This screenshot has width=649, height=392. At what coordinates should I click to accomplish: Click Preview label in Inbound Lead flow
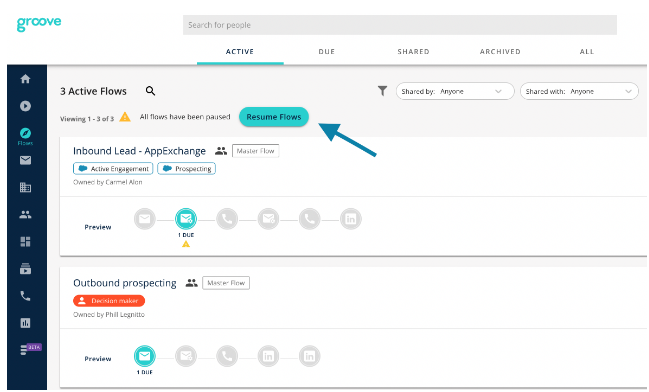[x=98, y=227]
